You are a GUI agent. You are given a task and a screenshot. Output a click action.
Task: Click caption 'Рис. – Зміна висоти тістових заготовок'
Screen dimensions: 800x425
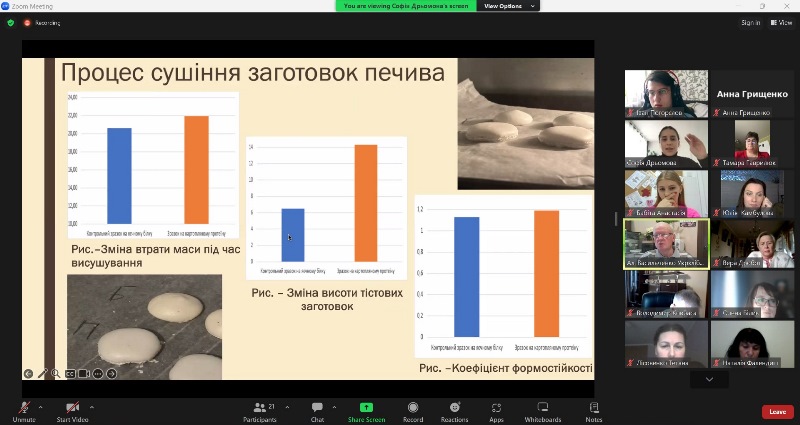pos(327,299)
